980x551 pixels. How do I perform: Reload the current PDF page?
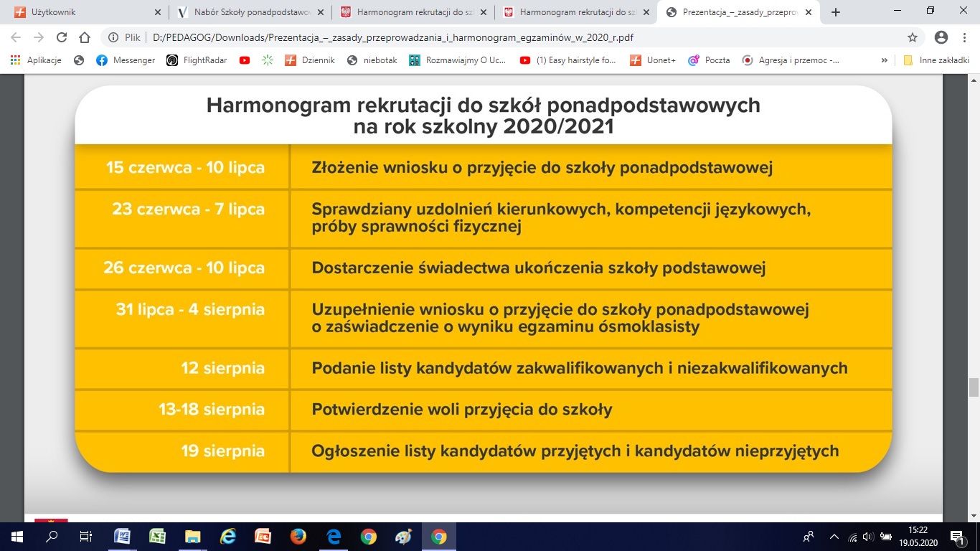(61, 37)
